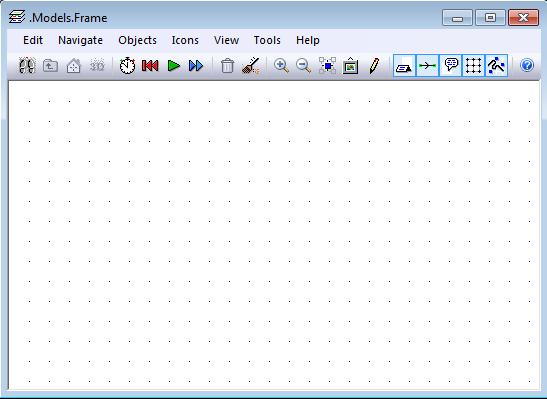Toggle the curve with blue anchor points button
The height and width of the screenshot is (399, 547).
click(496, 66)
